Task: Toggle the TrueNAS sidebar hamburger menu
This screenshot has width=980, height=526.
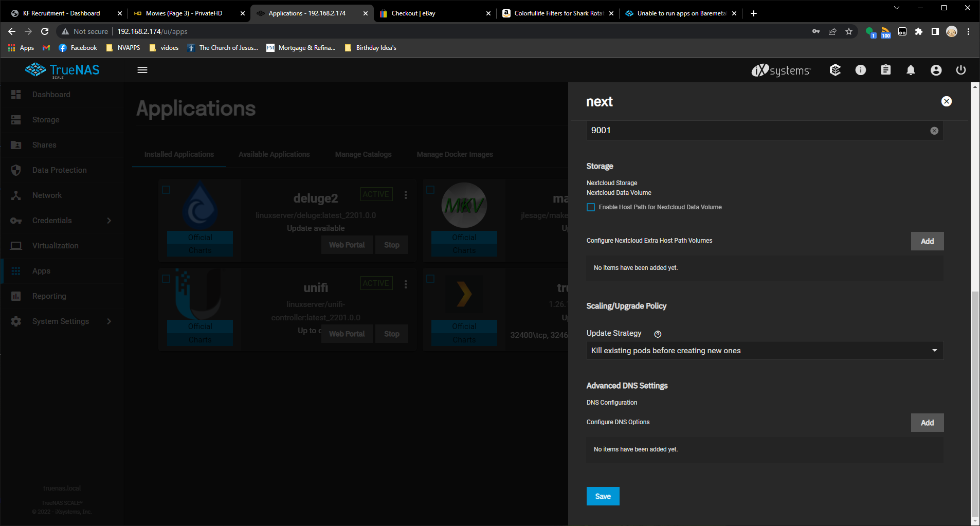Action: 142,70
